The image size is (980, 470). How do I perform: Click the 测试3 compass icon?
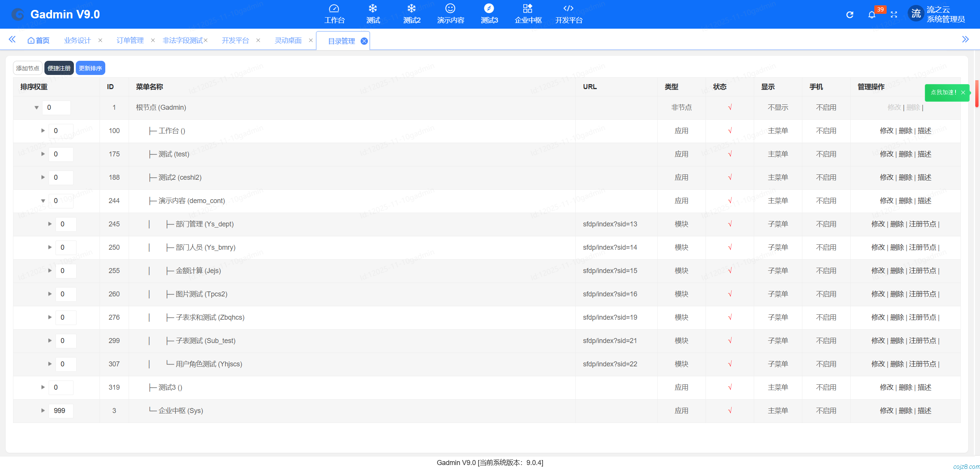[489, 8]
